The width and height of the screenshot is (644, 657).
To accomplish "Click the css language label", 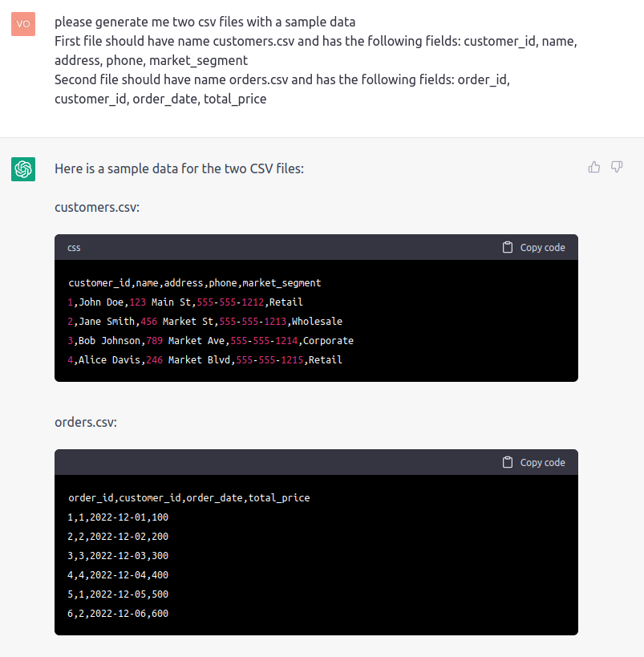I will point(74,248).
